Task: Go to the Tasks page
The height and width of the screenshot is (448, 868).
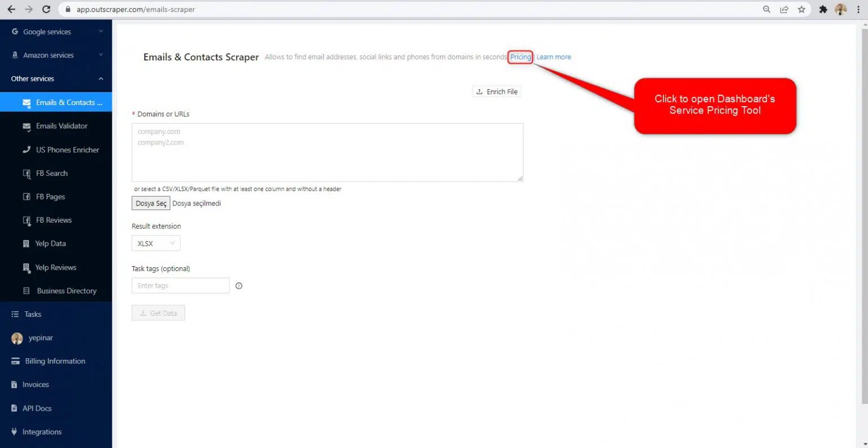Action: pyautogui.click(x=33, y=314)
